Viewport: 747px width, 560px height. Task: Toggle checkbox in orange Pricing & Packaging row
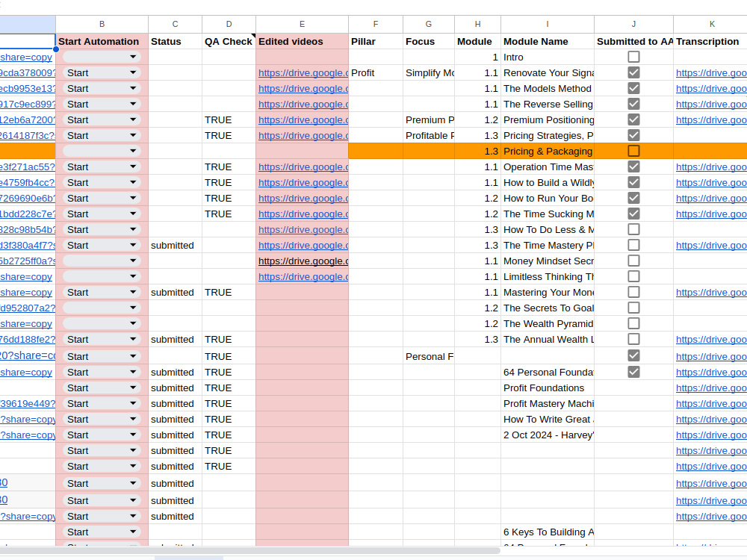pyautogui.click(x=633, y=152)
